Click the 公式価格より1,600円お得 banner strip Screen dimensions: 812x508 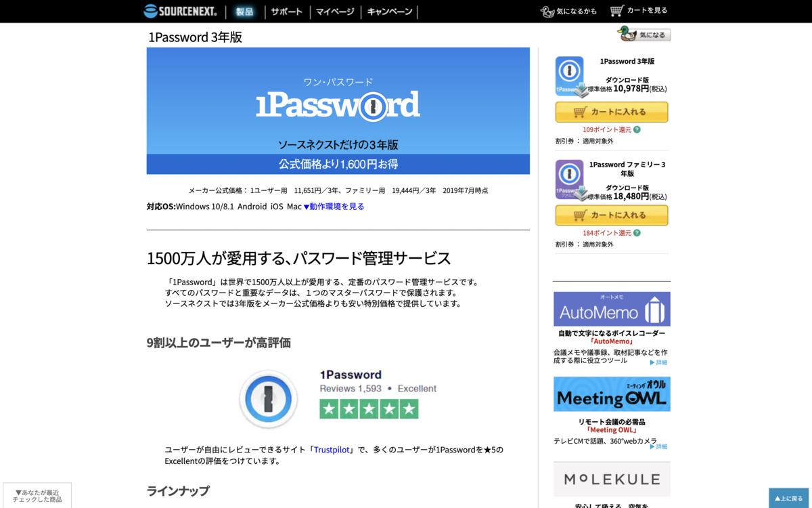point(338,164)
